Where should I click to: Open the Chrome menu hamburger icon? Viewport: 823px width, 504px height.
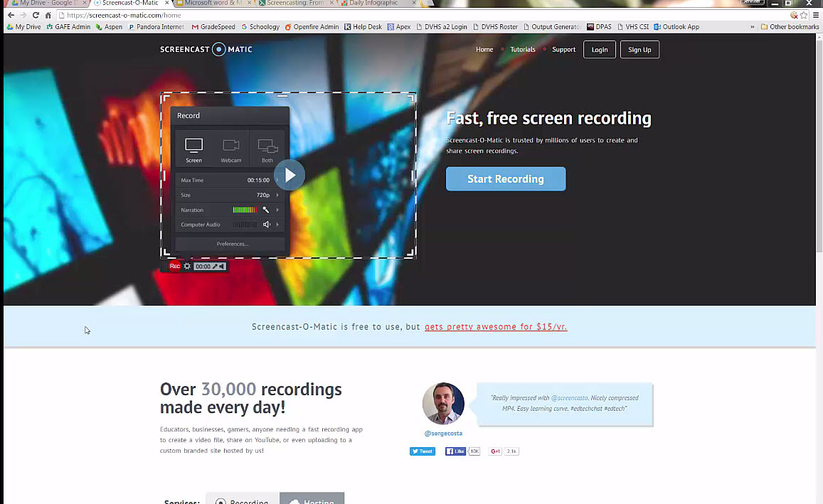[x=816, y=15]
